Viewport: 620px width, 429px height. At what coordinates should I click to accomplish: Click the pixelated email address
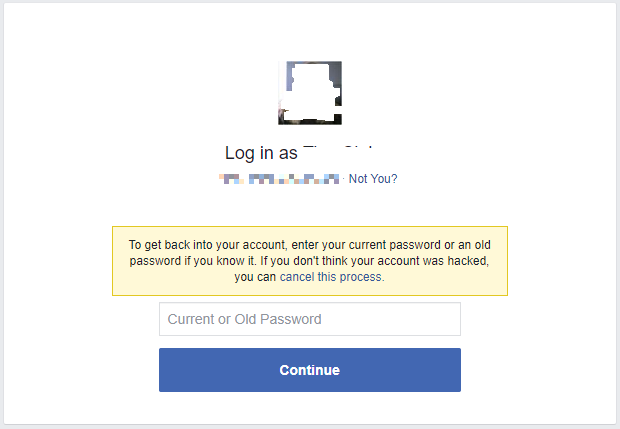click(282, 180)
